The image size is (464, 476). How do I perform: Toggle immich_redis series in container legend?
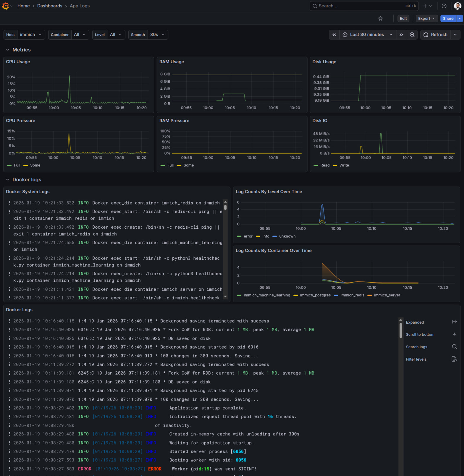pyautogui.click(x=352, y=295)
